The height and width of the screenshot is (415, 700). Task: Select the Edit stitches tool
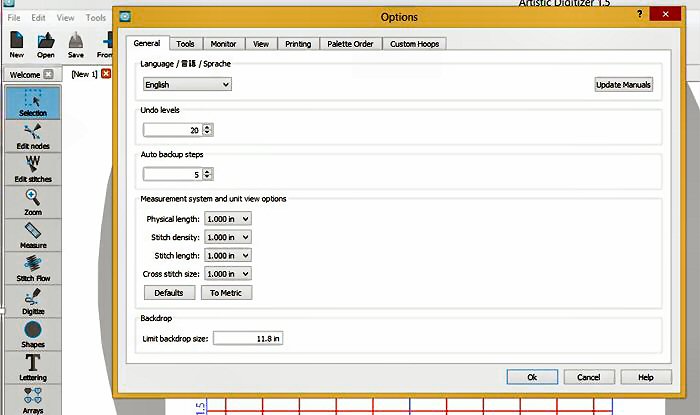pos(33,170)
